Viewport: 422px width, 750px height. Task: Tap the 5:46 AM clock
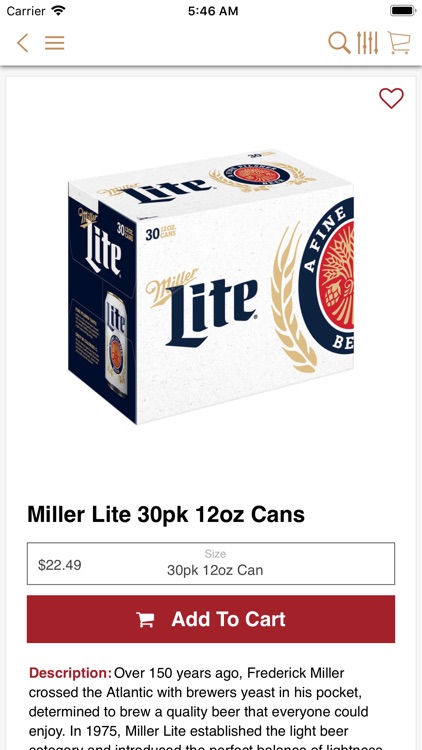tap(213, 11)
